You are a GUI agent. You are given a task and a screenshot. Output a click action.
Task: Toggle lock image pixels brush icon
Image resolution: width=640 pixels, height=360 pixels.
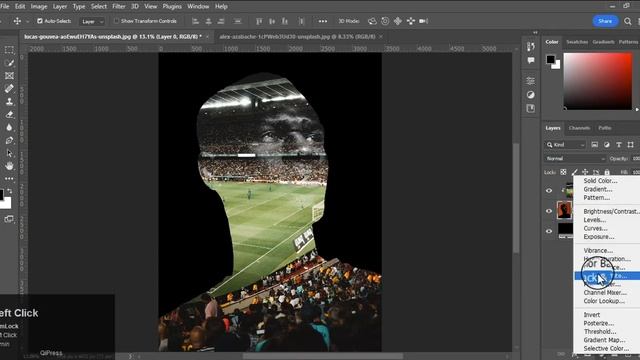pyautogui.click(x=574, y=172)
